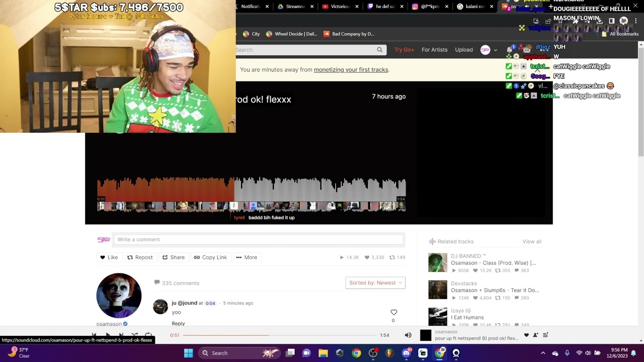Show hidden system tray icons
Screen dimensions: 644x362
click(x=543, y=353)
